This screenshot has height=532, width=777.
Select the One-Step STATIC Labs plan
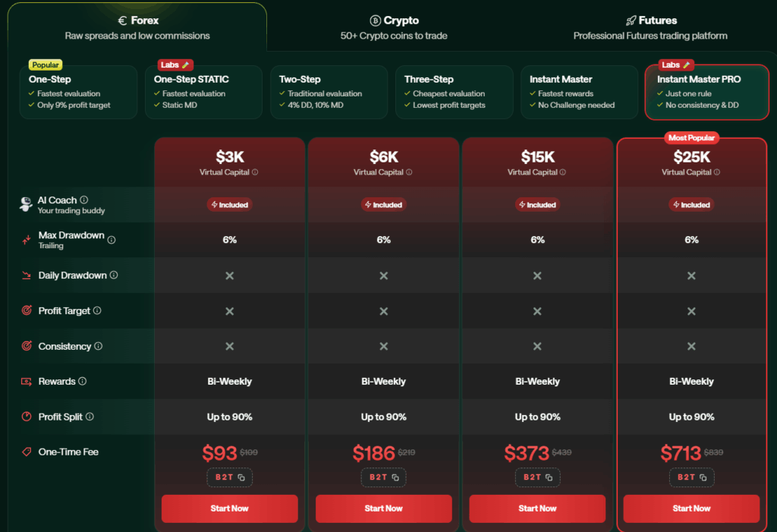(x=203, y=92)
